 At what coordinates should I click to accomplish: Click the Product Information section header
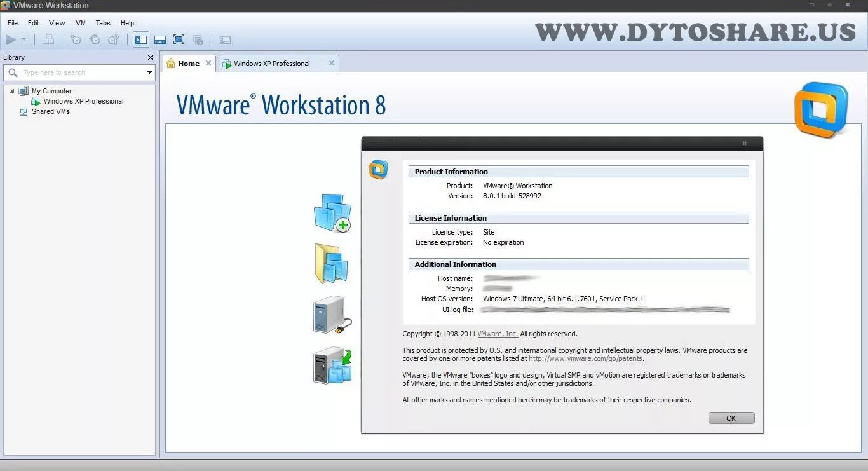pyautogui.click(x=578, y=172)
